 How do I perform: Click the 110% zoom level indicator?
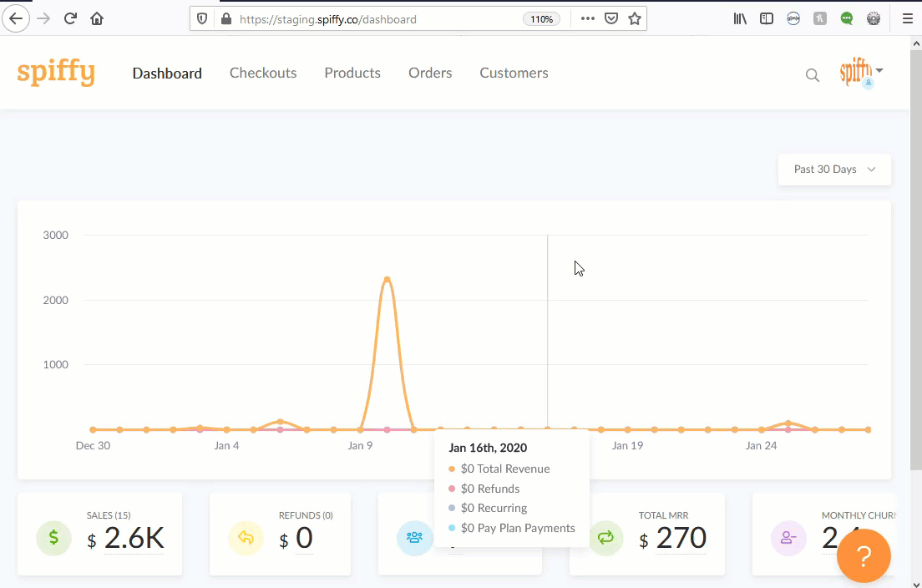click(x=541, y=19)
